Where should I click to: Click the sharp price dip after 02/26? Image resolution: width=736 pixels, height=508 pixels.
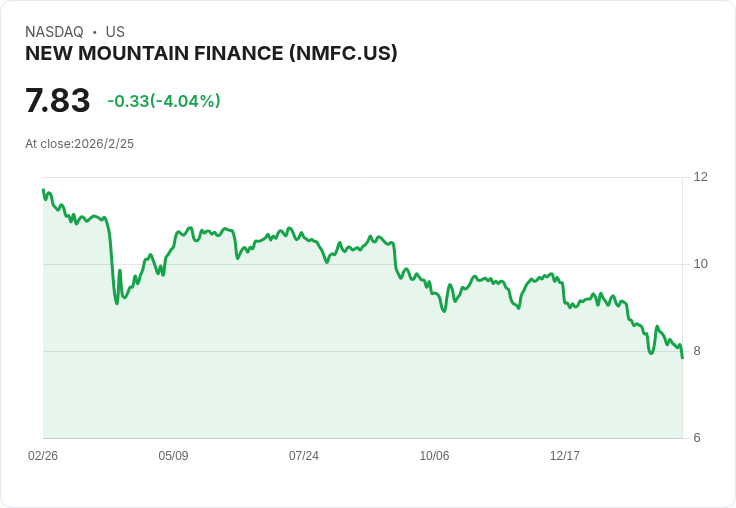pos(117,302)
